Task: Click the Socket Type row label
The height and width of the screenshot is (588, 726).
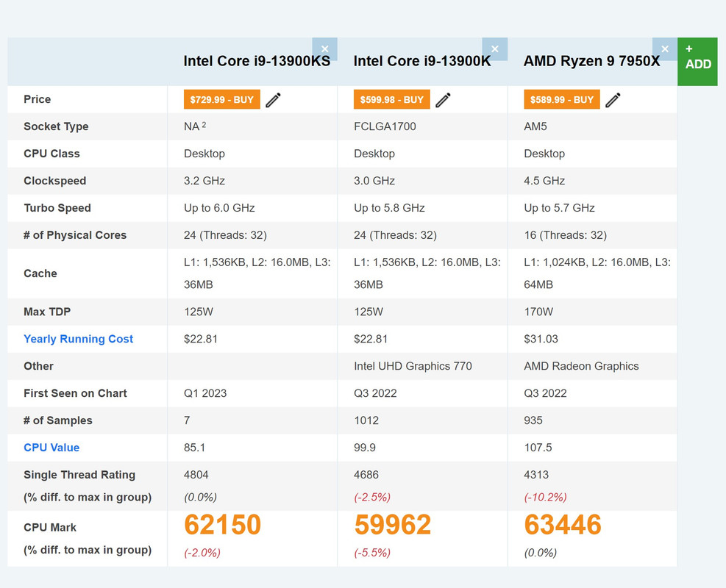Action: [56, 126]
